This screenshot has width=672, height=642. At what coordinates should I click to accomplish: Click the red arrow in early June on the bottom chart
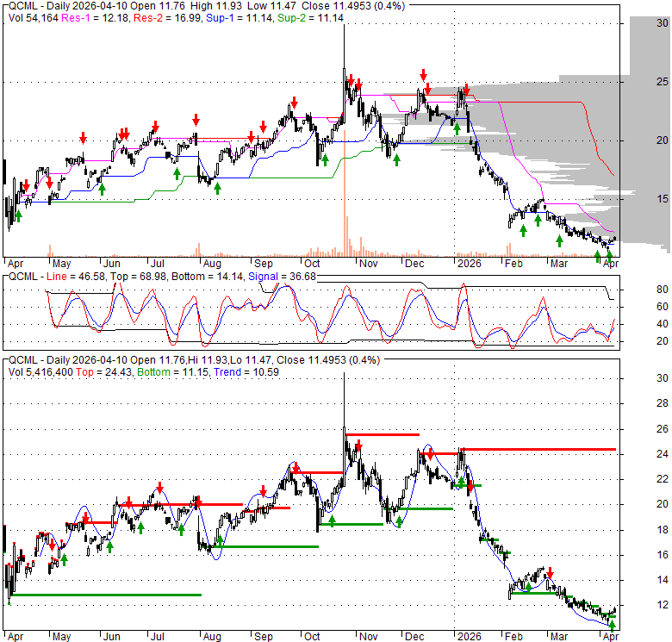(x=128, y=502)
